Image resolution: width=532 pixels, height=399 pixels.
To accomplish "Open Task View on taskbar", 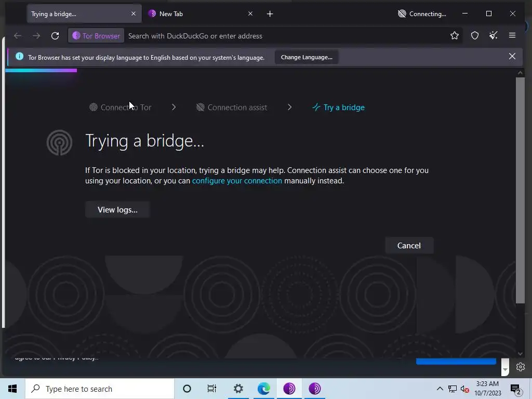I will click(212, 389).
